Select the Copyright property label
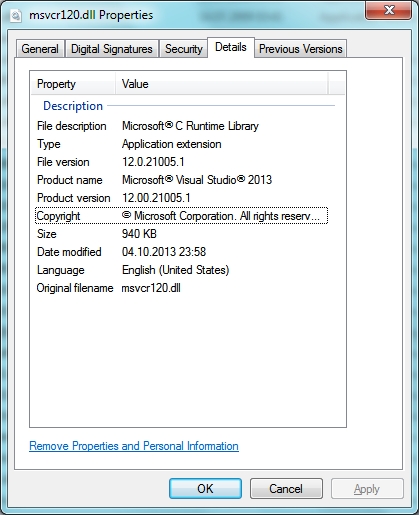419x515 pixels. coord(58,216)
